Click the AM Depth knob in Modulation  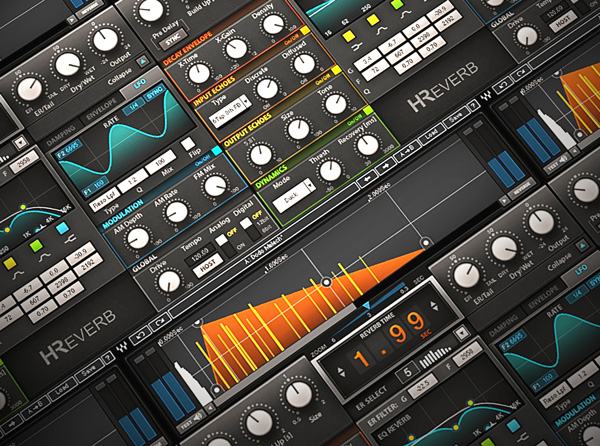139,238
